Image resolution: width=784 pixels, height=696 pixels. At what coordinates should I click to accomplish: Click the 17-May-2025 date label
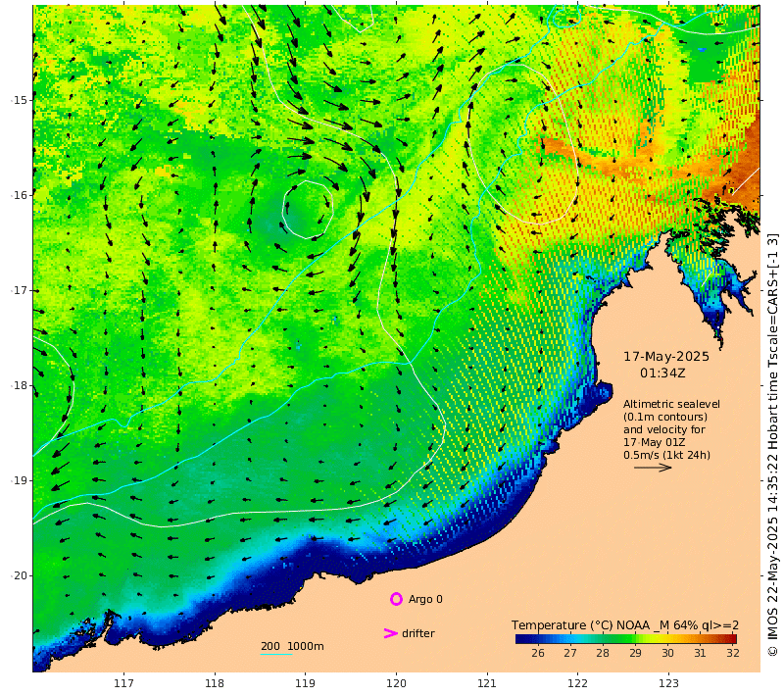666,357
